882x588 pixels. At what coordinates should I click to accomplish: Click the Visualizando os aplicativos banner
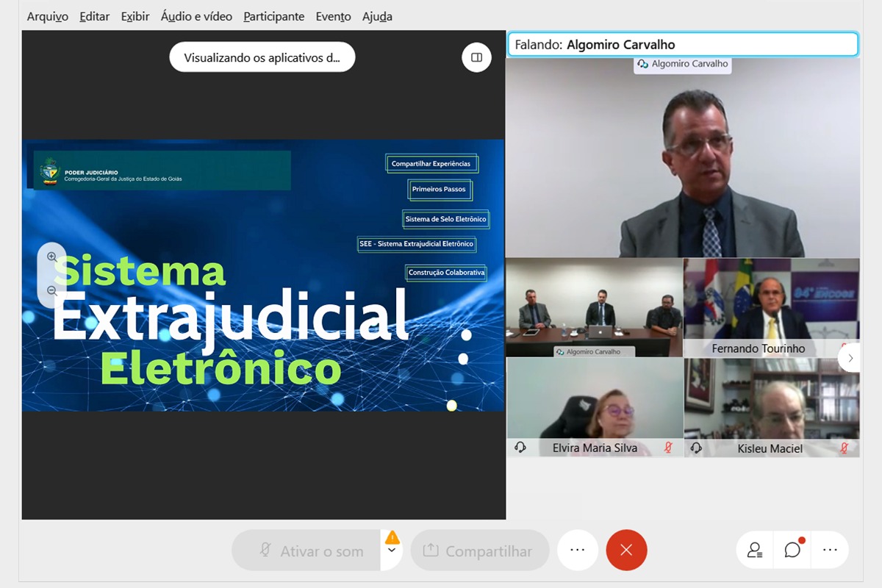coord(262,57)
